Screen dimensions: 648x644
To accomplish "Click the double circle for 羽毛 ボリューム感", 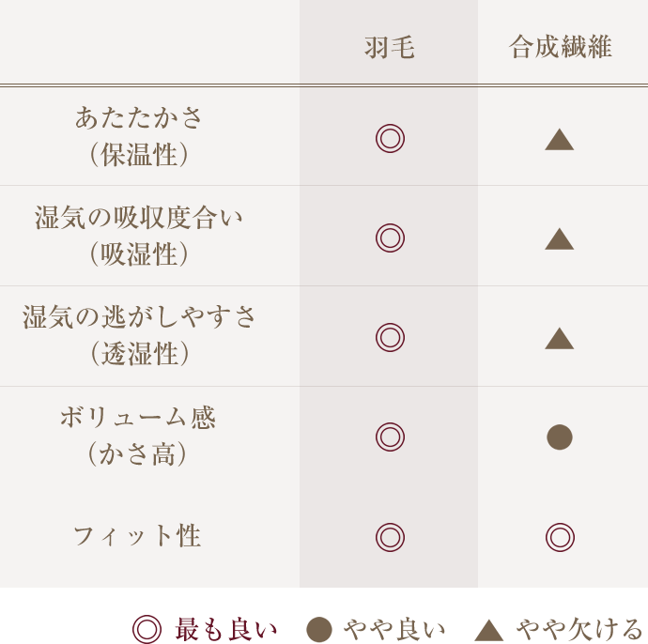I will [390, 437].
